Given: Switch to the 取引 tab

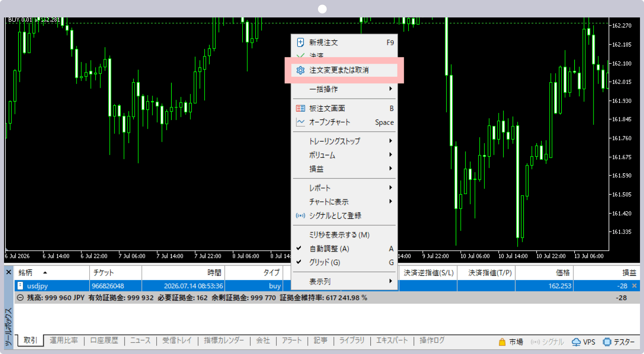Looking at the screenshot, I should 30,340.
